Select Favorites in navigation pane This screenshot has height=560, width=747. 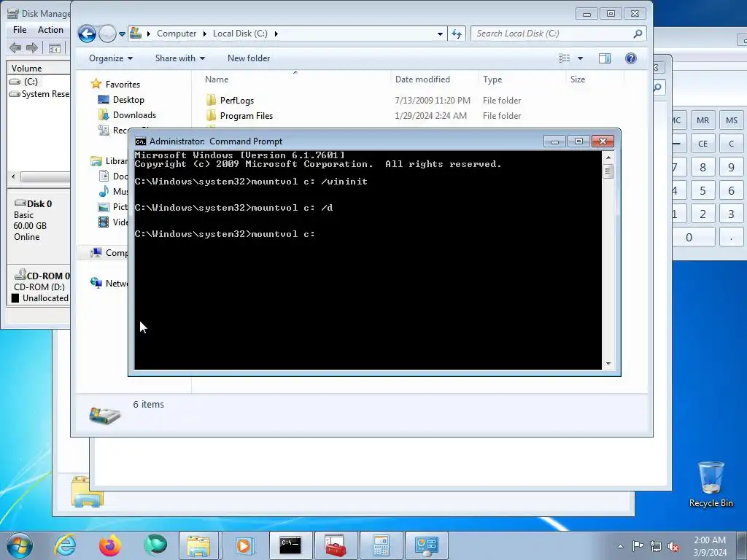[x=123, y=85]
